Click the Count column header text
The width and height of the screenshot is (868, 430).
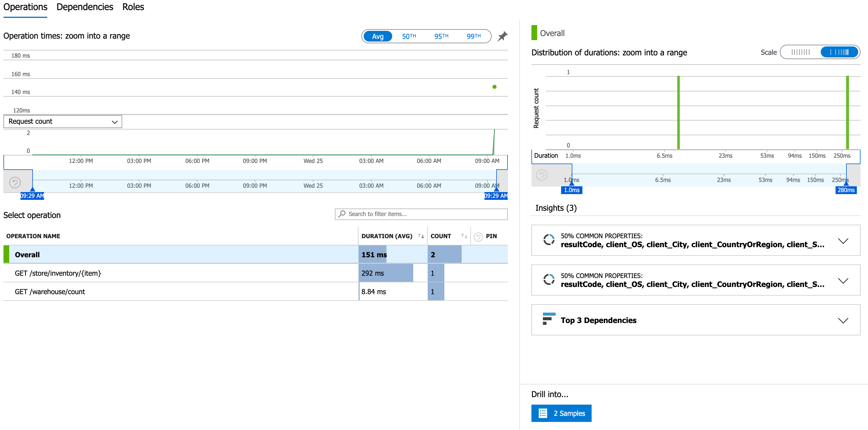pos(440,236)
